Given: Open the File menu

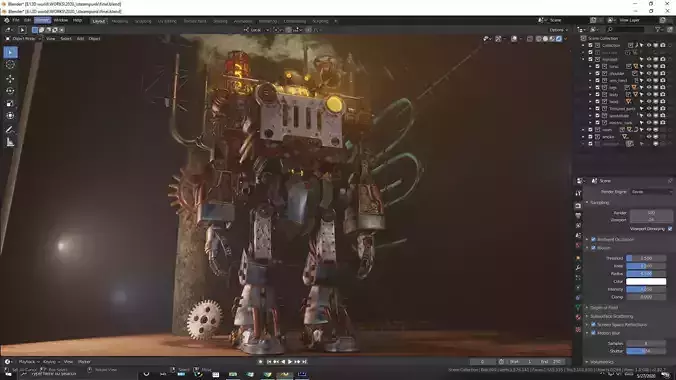Looking at the screenshot, I should pyautogui.click(x=16, y=20).
